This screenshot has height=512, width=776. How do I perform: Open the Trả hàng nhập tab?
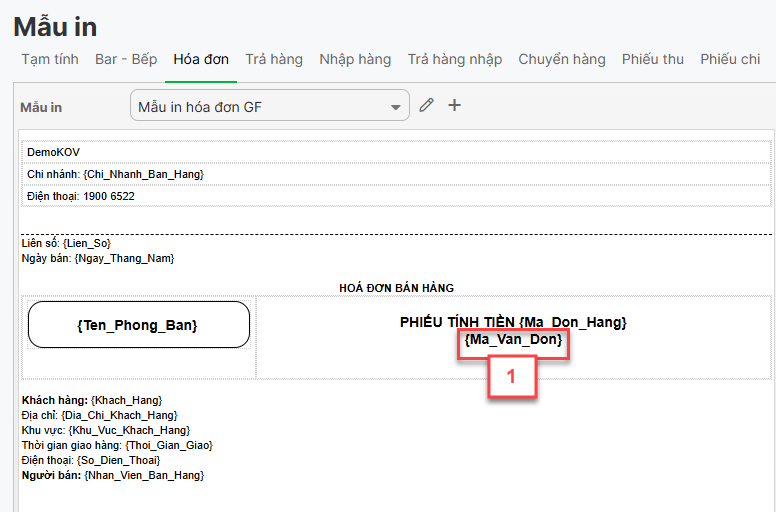coord(455,59)
